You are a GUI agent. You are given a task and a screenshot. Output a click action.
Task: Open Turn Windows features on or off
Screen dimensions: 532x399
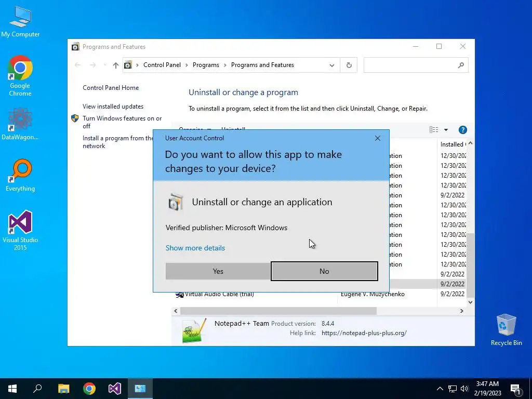(122, 122)
